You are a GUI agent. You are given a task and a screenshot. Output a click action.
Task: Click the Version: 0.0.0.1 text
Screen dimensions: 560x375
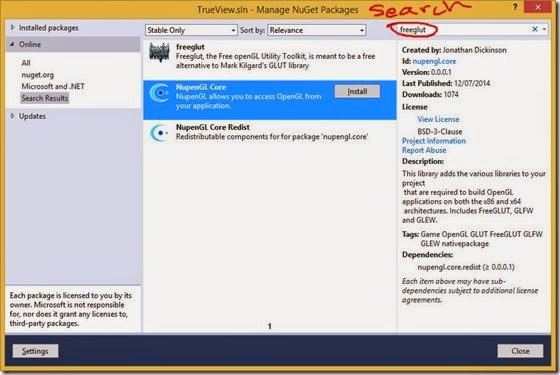click(426, 72)
